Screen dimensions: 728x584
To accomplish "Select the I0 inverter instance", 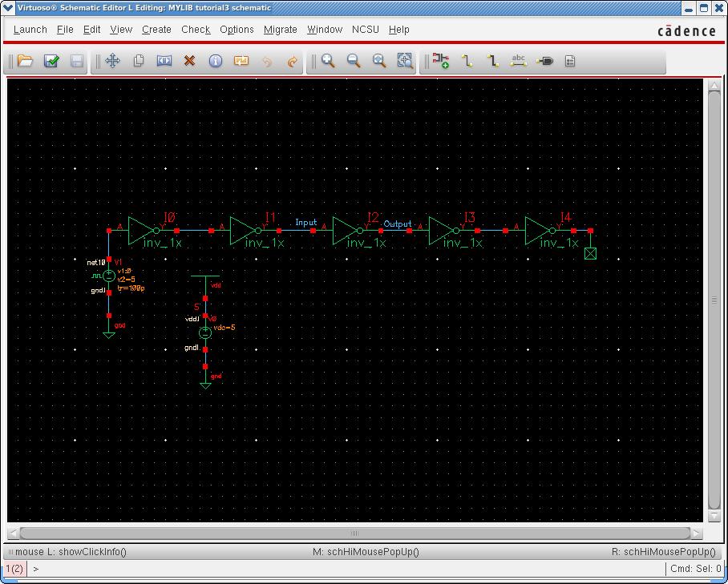I will pos(144,231).
